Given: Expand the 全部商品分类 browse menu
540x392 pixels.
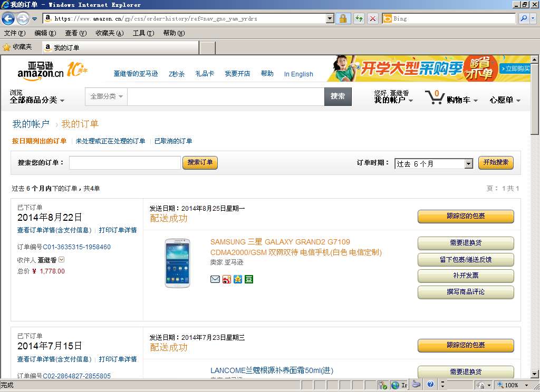Looking at the screenshot, I should coord(37,100).
